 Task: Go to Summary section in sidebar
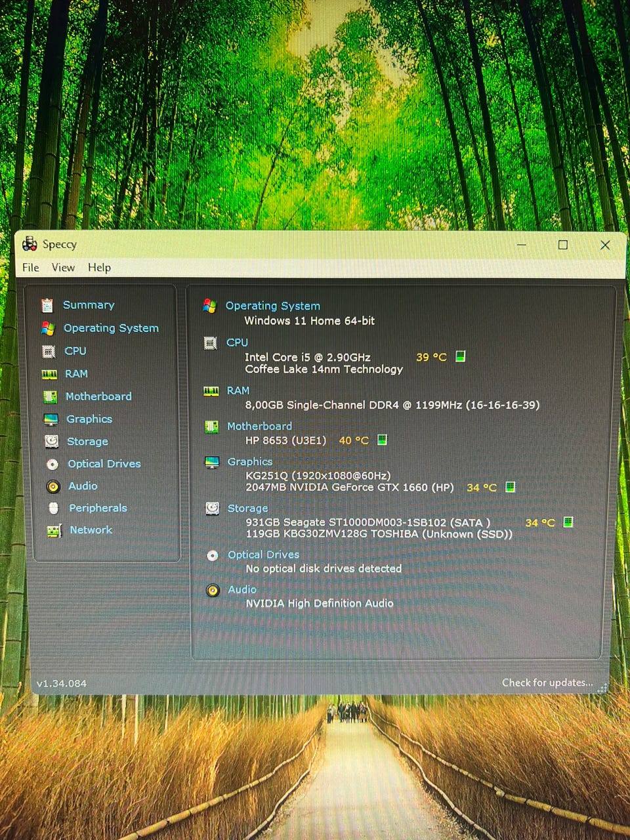89,305
